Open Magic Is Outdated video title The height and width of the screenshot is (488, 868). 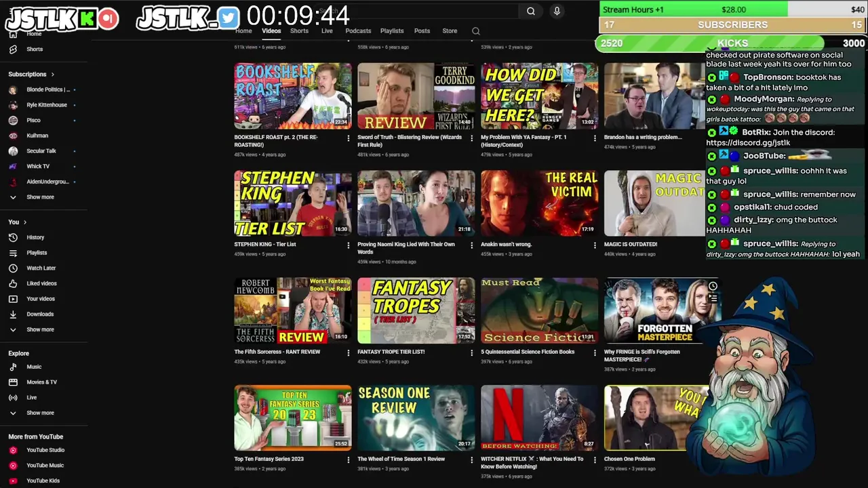[631, 244]
